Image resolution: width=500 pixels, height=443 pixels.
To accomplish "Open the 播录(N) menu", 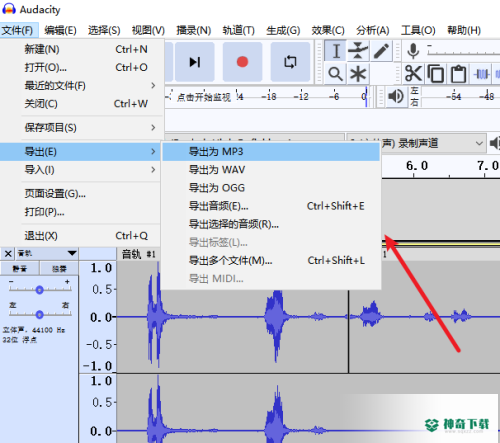I will click(194, 31).
